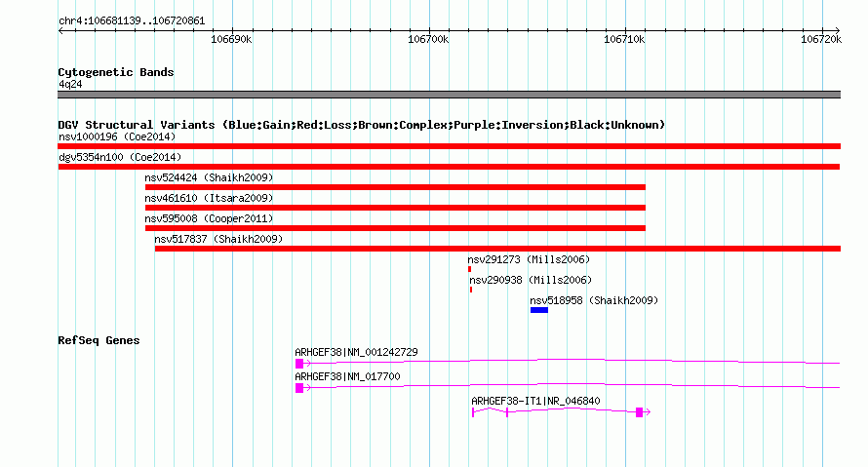Click the 106720k ruler label
The height and width of the screenshot is (467, 868).
click(x=821, y=39)
